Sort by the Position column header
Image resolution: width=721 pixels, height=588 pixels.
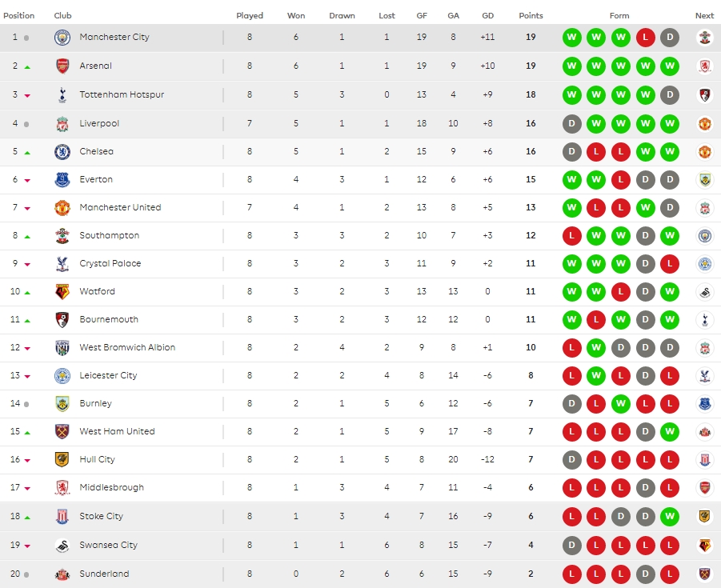pyautogui.click(x=19, y=16)
